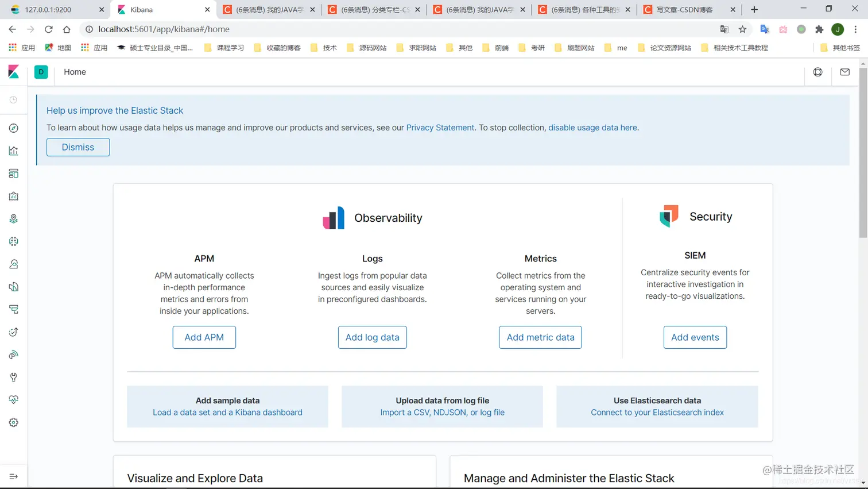Open APM icon in the sidebar
The height and width of the screenshot is (489, 868).
tap(14, 309)
